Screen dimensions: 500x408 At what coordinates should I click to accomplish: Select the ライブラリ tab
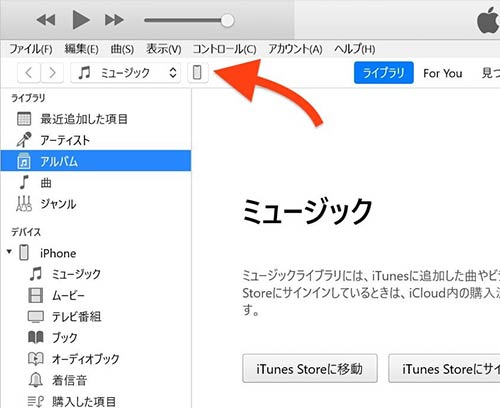[x=384, y=72]
